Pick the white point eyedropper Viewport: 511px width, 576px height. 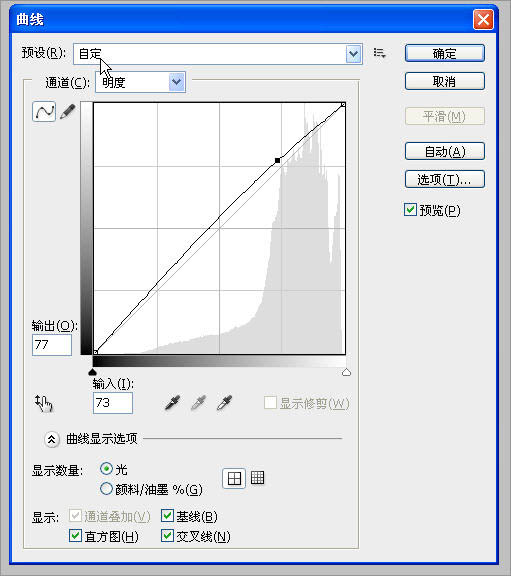pyautogui.click(x=224, y=403)
